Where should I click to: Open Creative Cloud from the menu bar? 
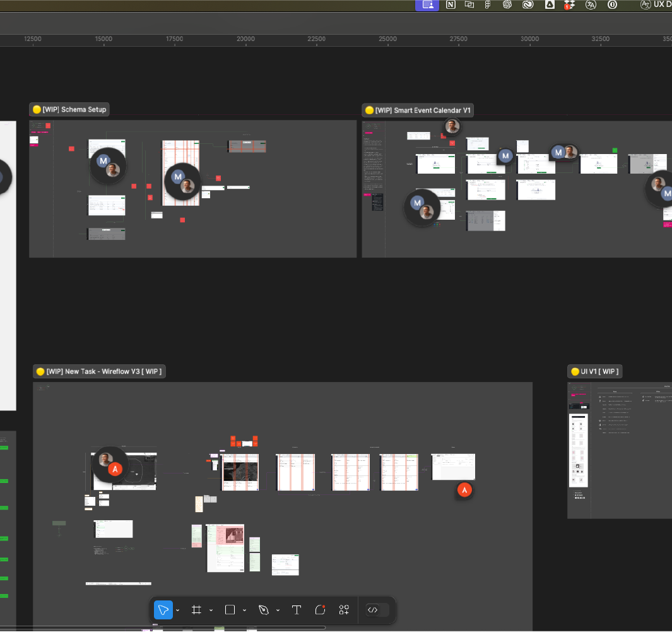[528, 4]
